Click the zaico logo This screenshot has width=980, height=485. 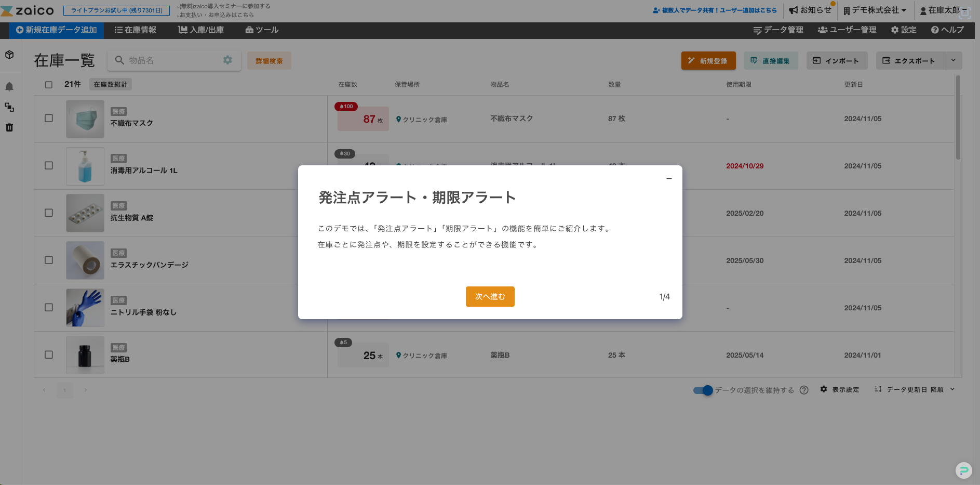(28, 10)
